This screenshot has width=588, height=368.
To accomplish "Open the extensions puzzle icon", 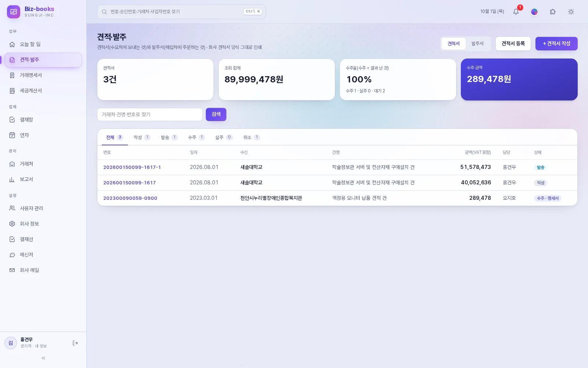I will (x=553, y=12).
